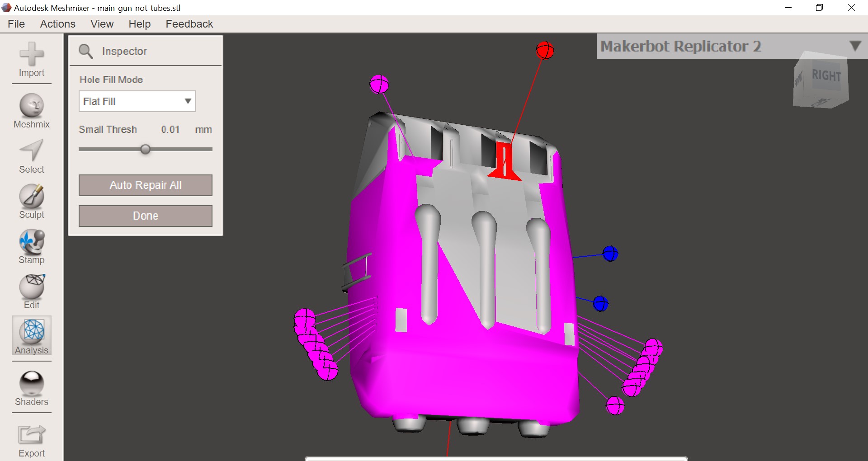Open the View menu
Image resolution: width=868 pixels, height=461 pixels.
(x=102, y=24)
